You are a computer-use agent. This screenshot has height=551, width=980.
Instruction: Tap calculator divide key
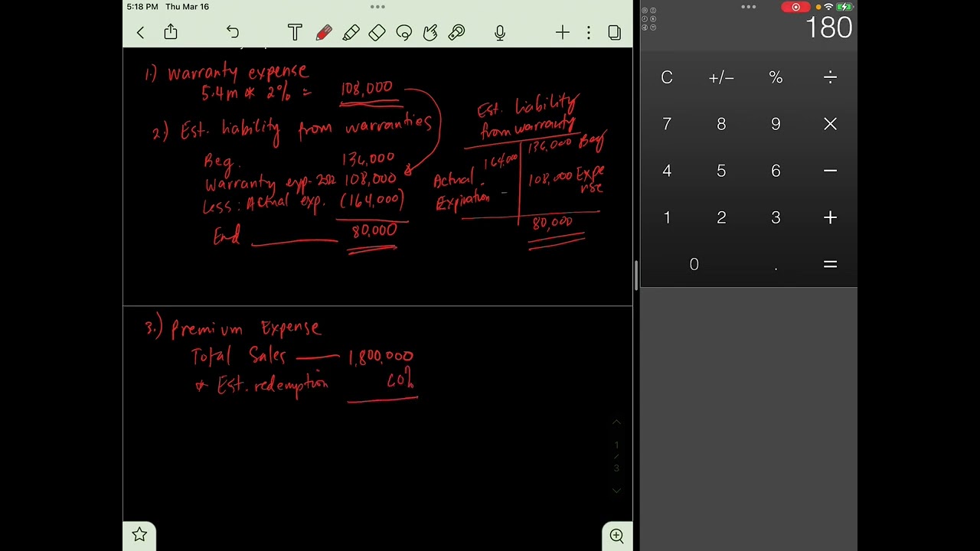point(830,77)
